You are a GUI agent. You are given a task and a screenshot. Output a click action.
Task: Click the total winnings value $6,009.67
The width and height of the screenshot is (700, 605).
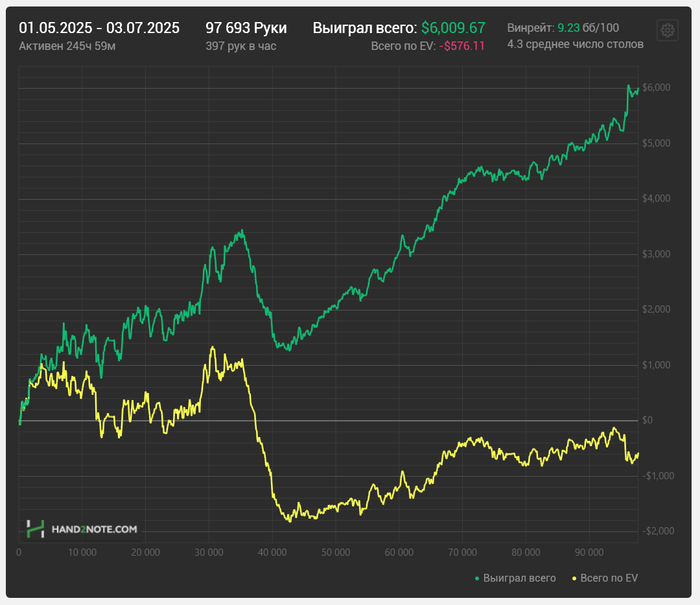[x=453, y=28]
